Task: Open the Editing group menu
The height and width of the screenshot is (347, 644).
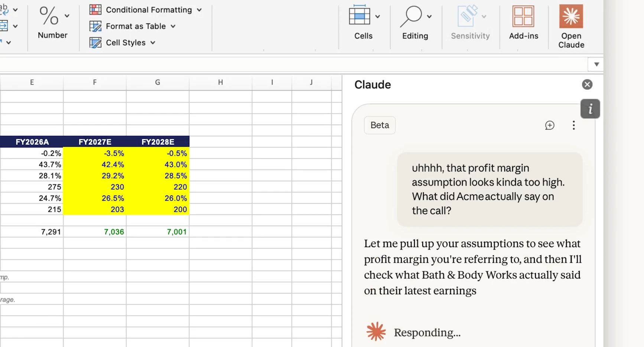Action: pyautogui.click(x=416, y=22)
